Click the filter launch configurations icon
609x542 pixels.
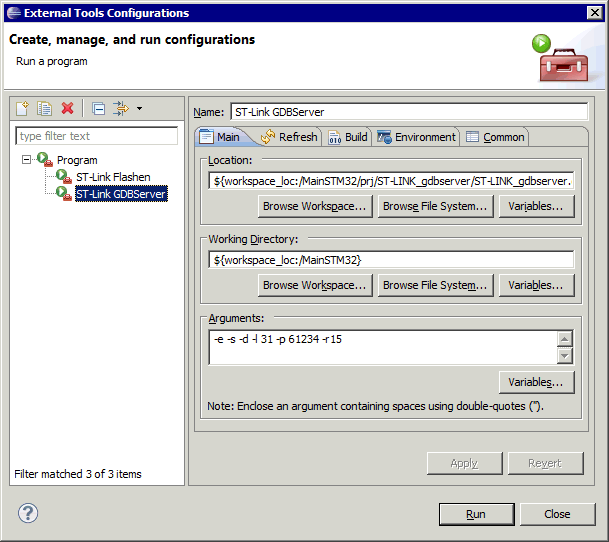coord(121,108)
